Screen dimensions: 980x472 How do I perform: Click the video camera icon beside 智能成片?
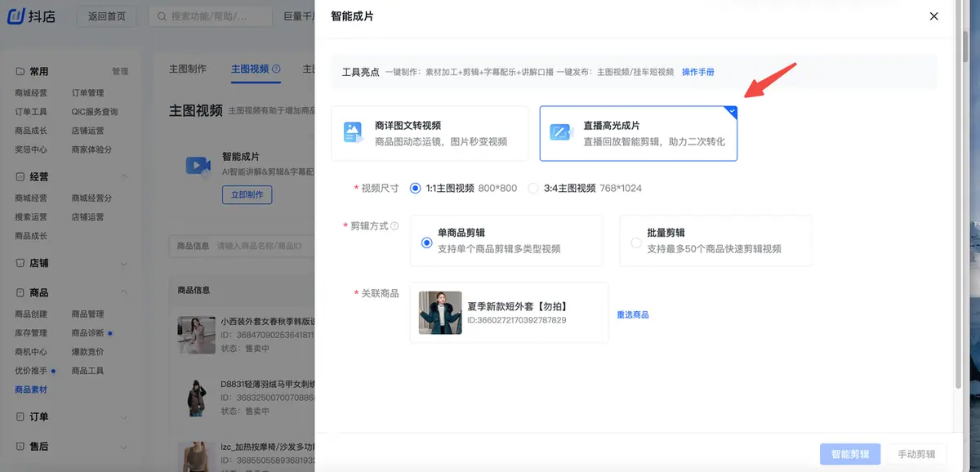coord(198,166)
